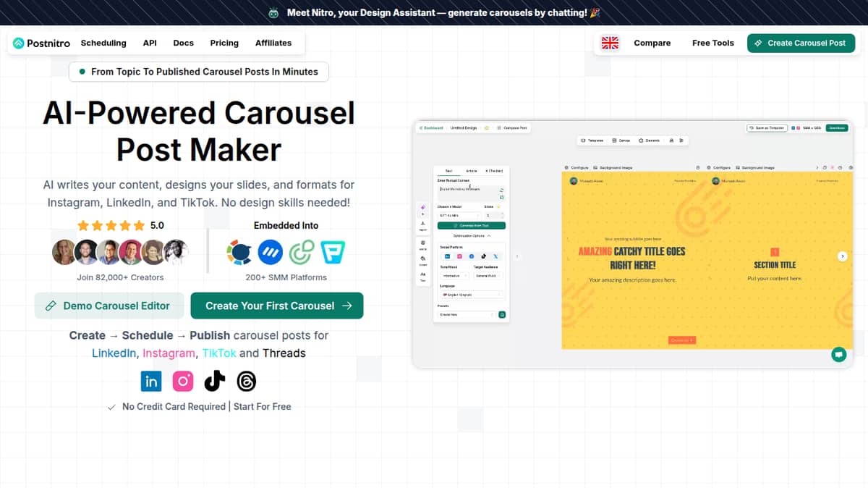Click the From Topic To Published pill
Image resolution: width=868 pixels, height=488 pixels.
click(199, 72)
